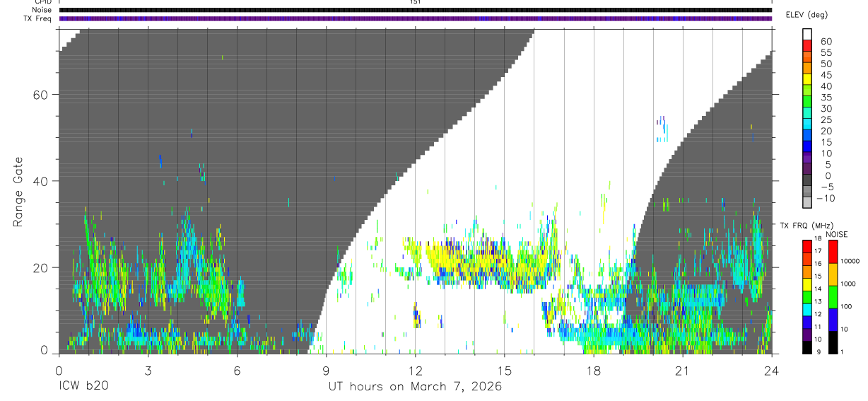Click the '14' label on TX FRQ colorbar
Screen dimensions: 868x401
click(818, 289)
